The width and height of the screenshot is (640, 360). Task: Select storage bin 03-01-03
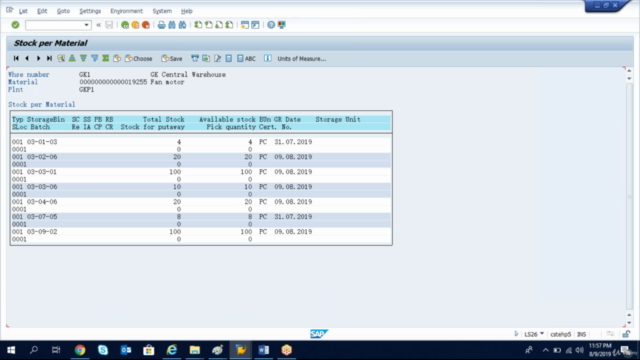(42, 142)
